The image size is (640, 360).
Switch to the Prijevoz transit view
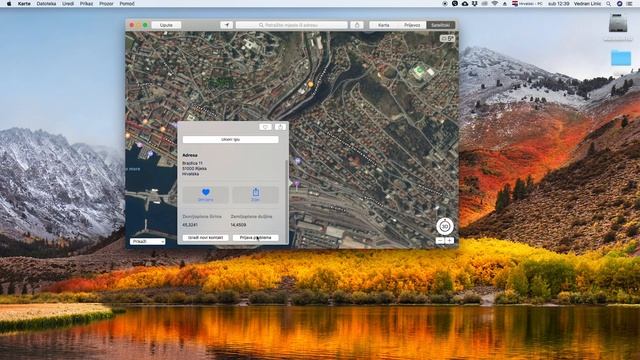(412, 25)
